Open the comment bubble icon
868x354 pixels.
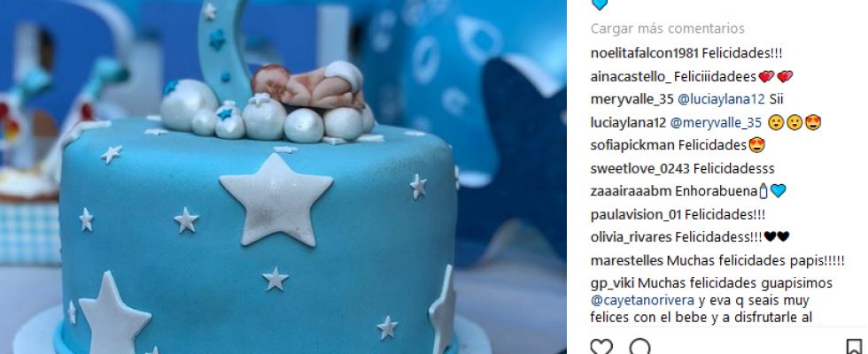tap(639, 347)
